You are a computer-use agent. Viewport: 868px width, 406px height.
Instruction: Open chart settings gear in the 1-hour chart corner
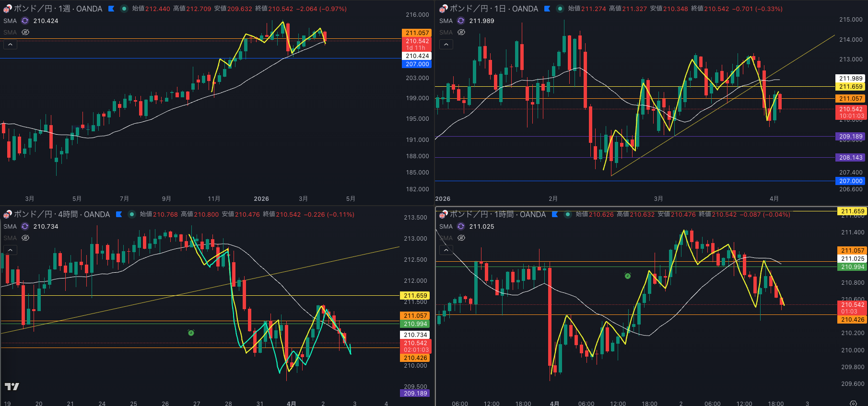pyautogui.click(x=853, y=403)
